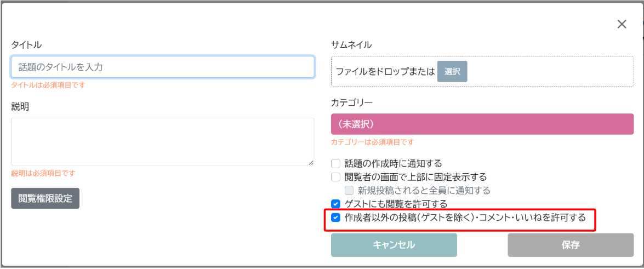
Task: Click the resize grip of the description textarea
Action: pos(311,163)
